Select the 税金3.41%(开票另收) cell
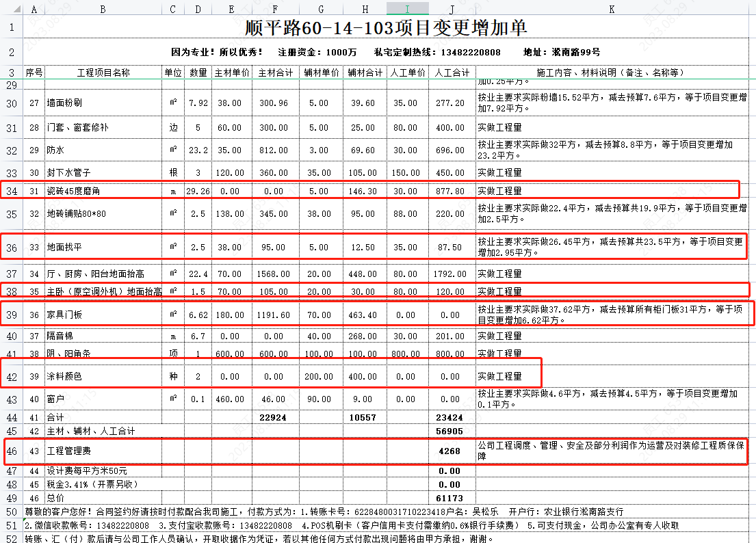 [x=103, y=484]
